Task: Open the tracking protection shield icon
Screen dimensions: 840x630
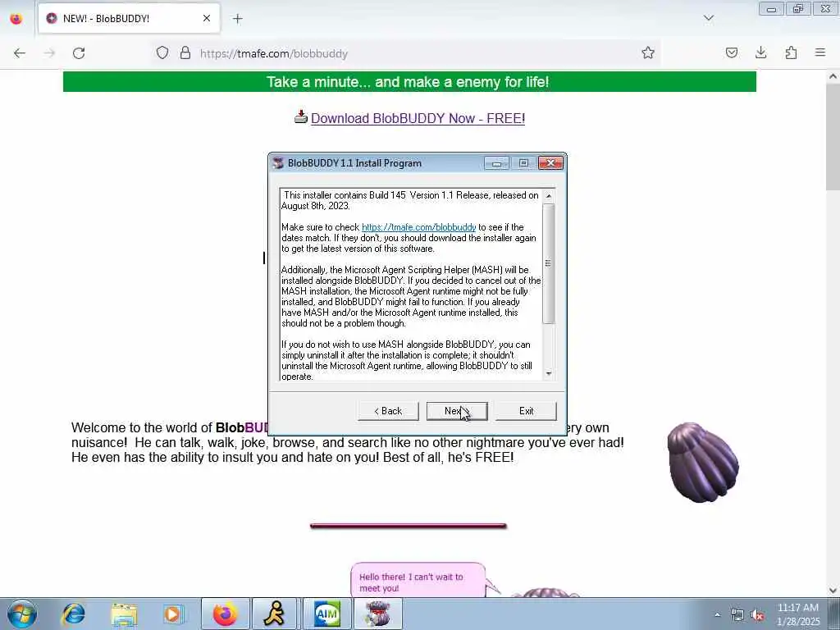Action: pos(162,52)
